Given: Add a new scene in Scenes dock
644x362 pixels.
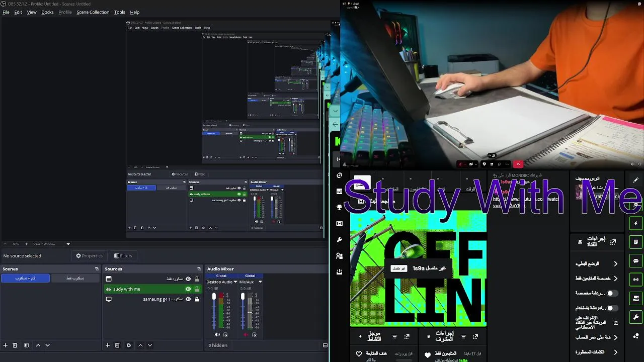Looking at the screenshot, I should [x=6, y=345].
